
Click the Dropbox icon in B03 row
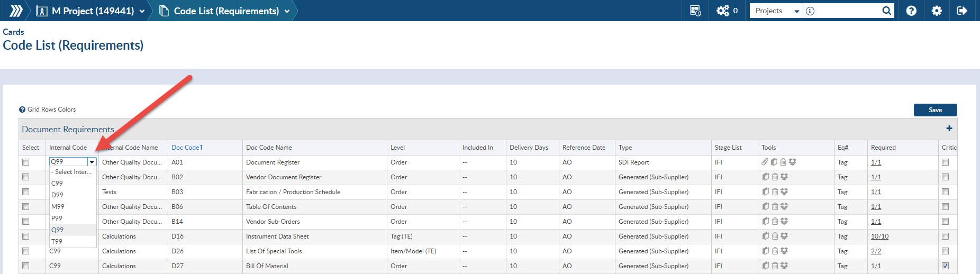click(x=784, y=191)
